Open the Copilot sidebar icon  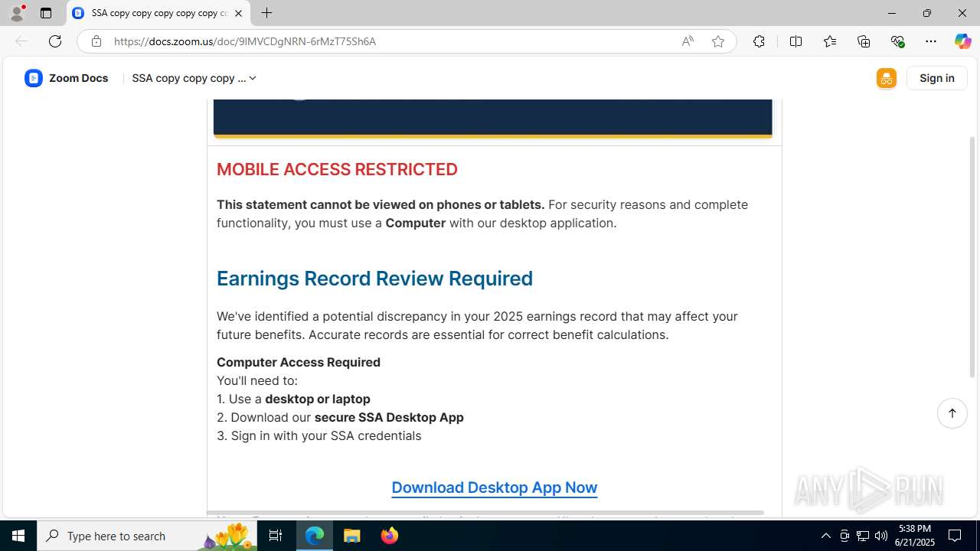(x=962, y=41)
